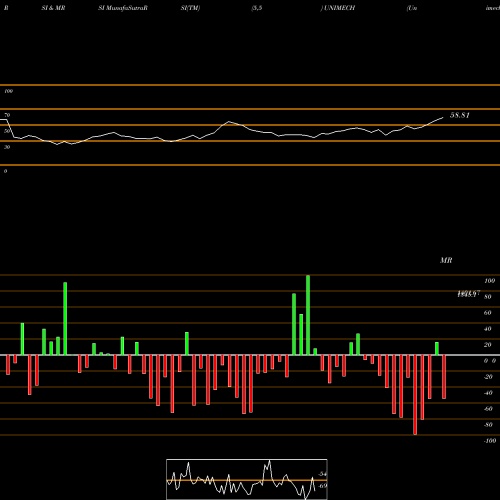Image resolution: width=500 pixels, height=500 pixels.
Task: Click the SI & MR header text
Action: pos(53,8)
